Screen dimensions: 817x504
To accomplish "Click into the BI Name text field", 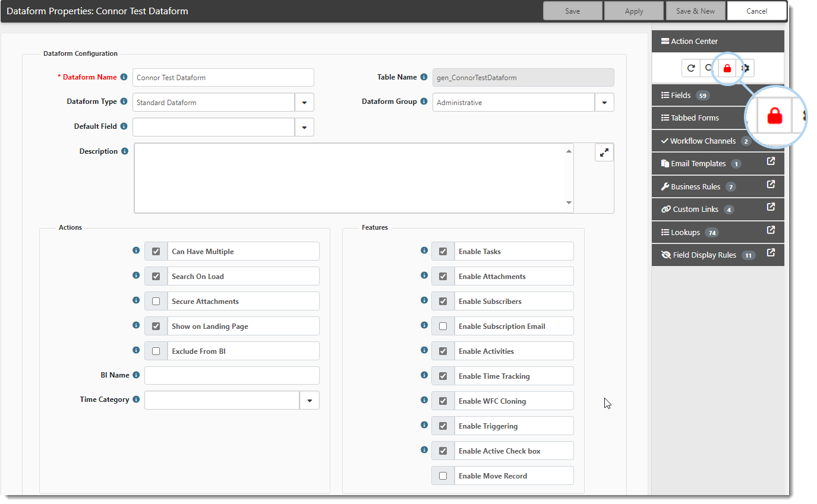I will (232, 376).
